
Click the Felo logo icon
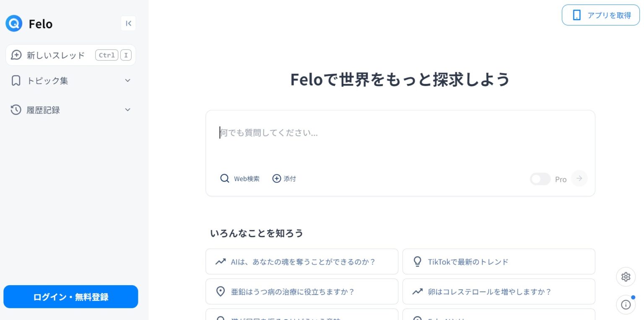[13, 23]
